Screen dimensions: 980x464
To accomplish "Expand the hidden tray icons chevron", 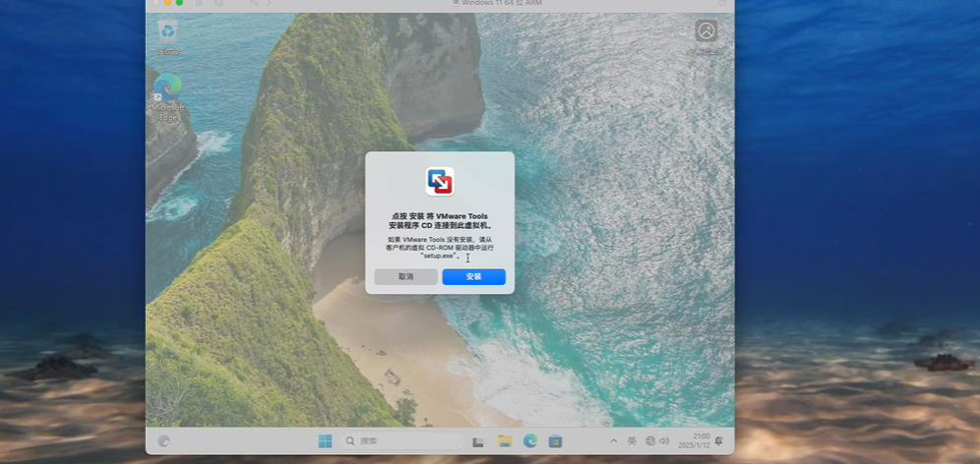I will pos(614,440).
